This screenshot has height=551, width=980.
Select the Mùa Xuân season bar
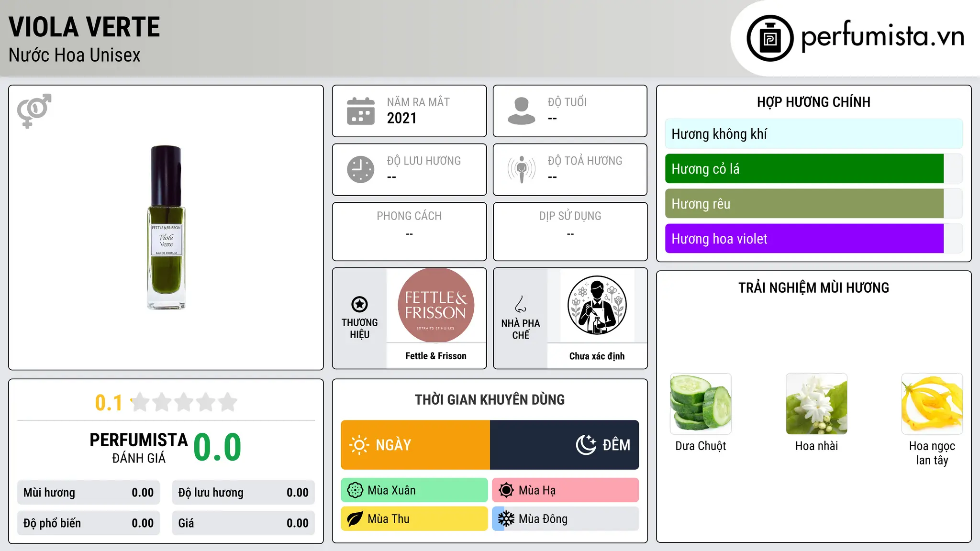(x=414, y=490)
